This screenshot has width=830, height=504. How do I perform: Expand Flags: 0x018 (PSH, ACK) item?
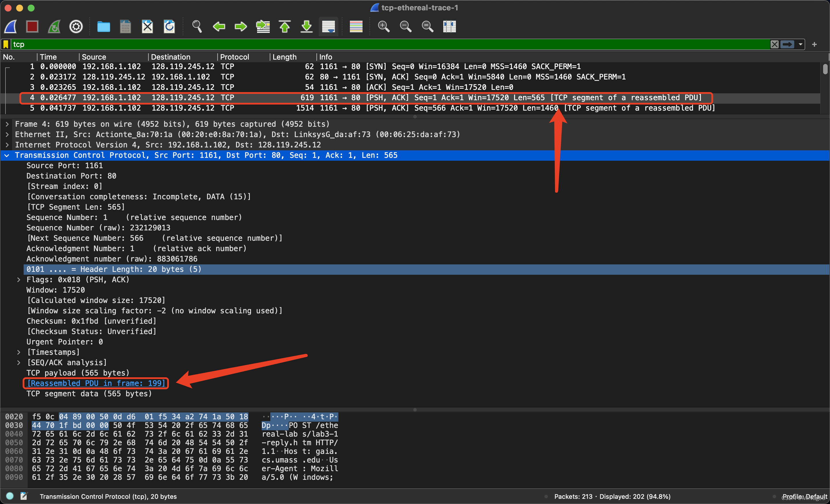point(19,279)
